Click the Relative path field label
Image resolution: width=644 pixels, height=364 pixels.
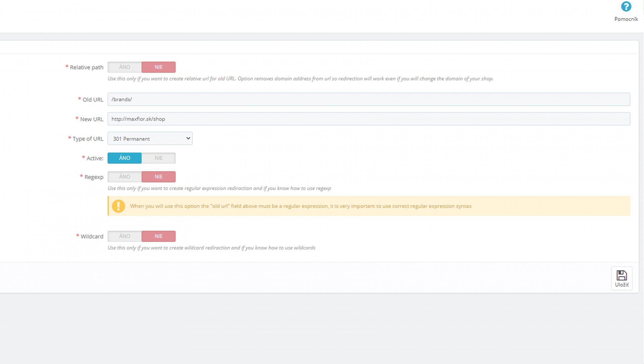tap(87, 67)
